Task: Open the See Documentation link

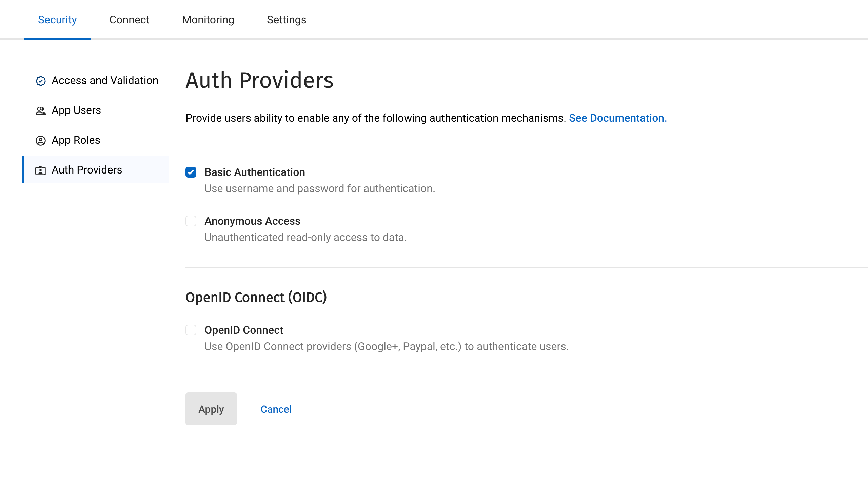Action: tap(618, 117)
